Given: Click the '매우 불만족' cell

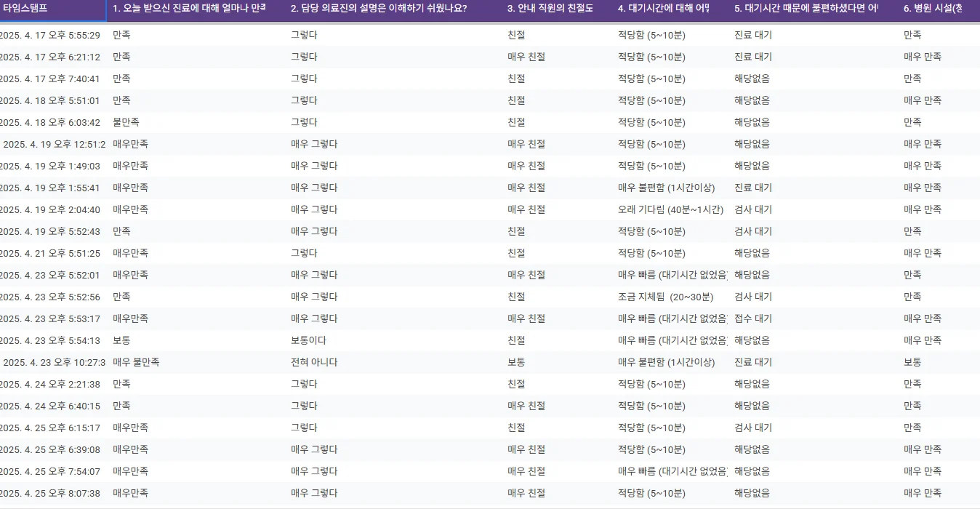Looking at the screenshot, I should pos(136,362).
